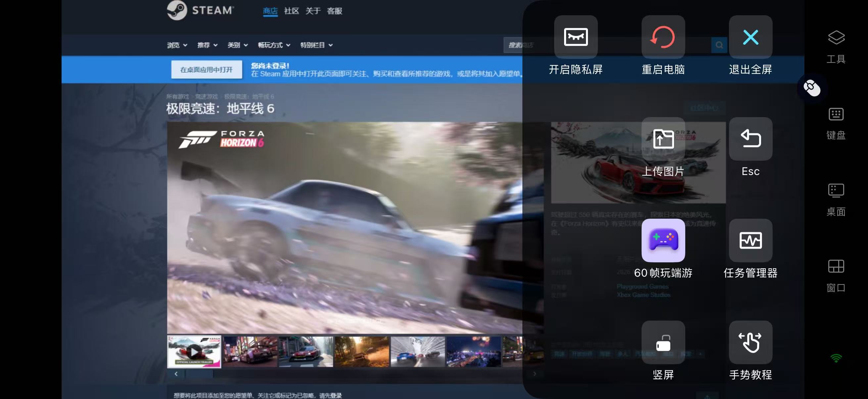Select the snowy mountain race thumbnail

pyautogui.click(x=418, y=352)
